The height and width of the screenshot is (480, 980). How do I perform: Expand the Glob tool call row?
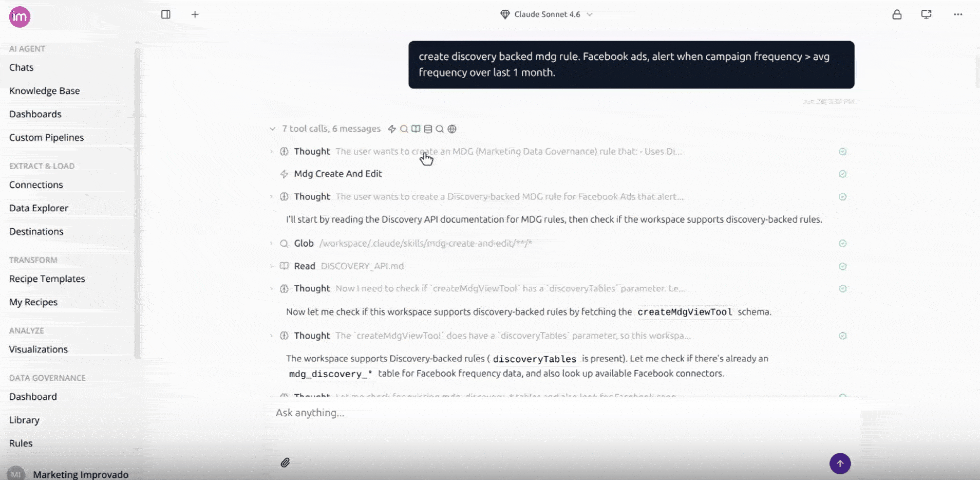coord(271,244)
